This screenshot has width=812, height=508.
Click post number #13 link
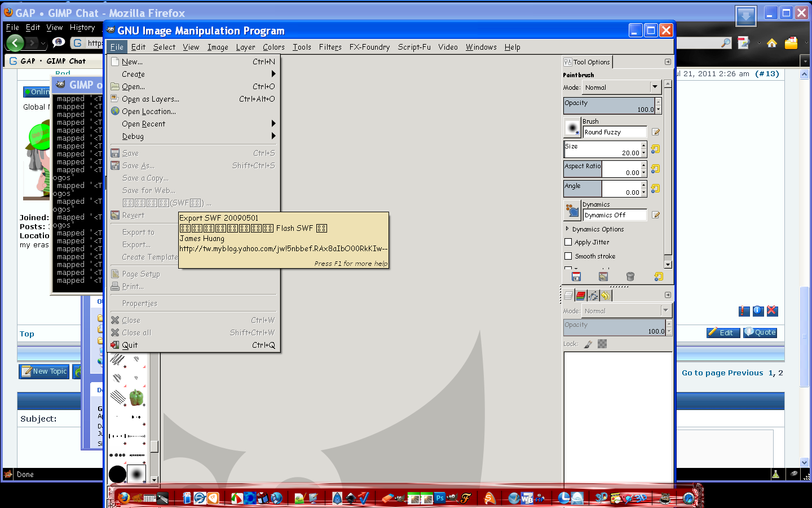point(767,73)
